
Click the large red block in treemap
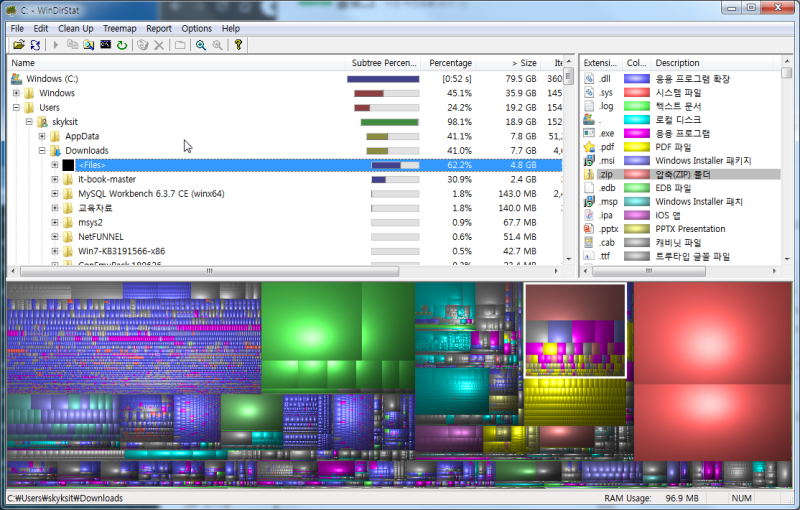[712, 334]
